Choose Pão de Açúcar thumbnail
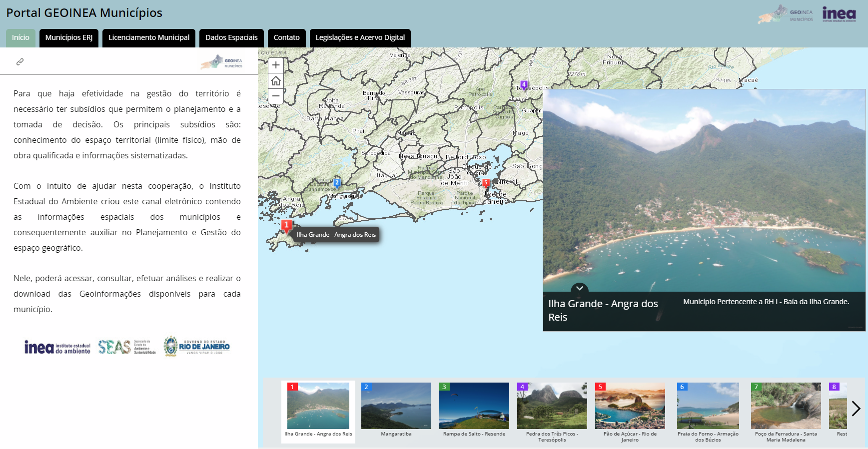868x449 pixels. (630, 406)
